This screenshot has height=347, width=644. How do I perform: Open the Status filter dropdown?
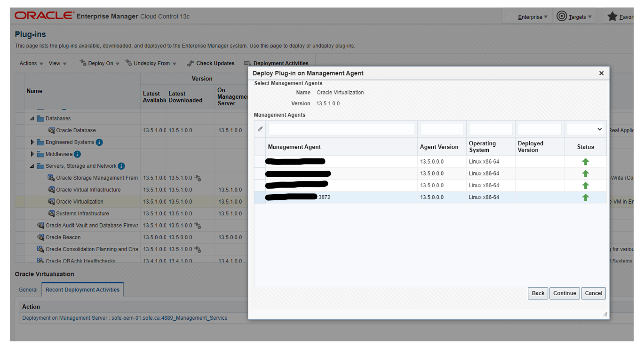pos(585,129)
